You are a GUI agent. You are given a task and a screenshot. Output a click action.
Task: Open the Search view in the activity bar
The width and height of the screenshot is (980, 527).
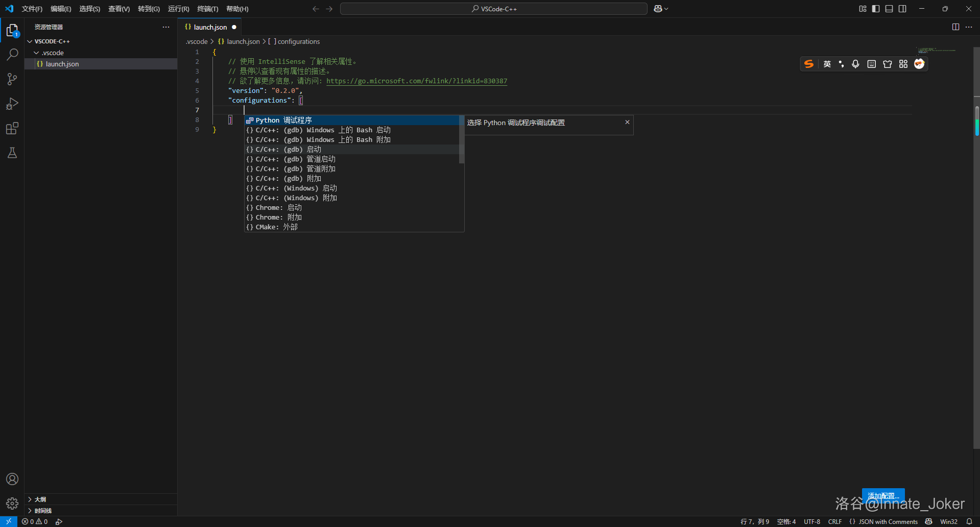(x=12, y=54)
